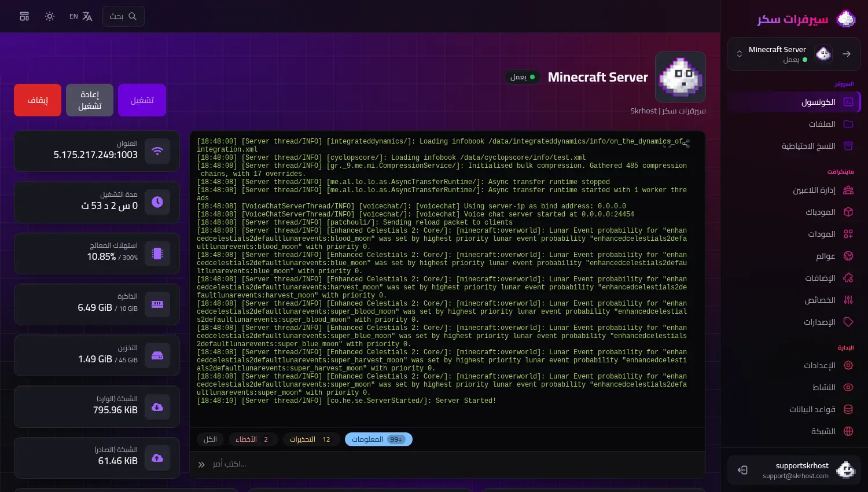The height and width of the screenshot is (492, 868).
Task: Click the بحث search box
Action: (x=123, y=16)
